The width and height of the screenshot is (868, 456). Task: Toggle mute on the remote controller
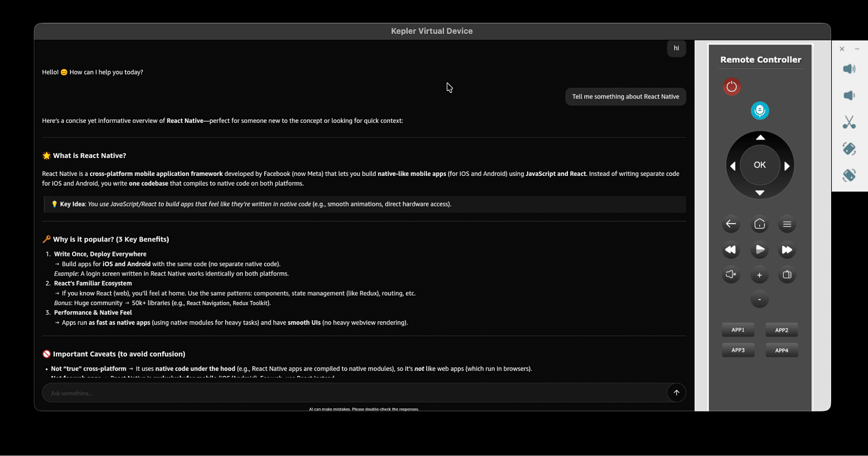731,275
